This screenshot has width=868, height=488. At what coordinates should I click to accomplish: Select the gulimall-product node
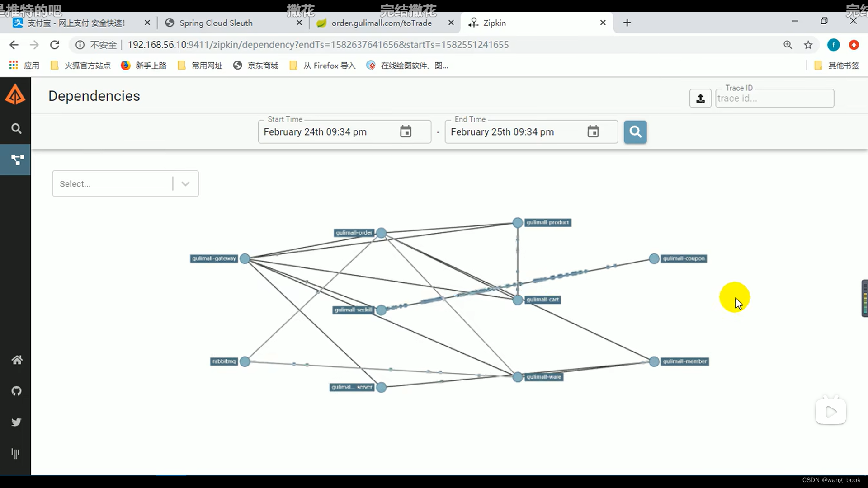tap(518, 223)
